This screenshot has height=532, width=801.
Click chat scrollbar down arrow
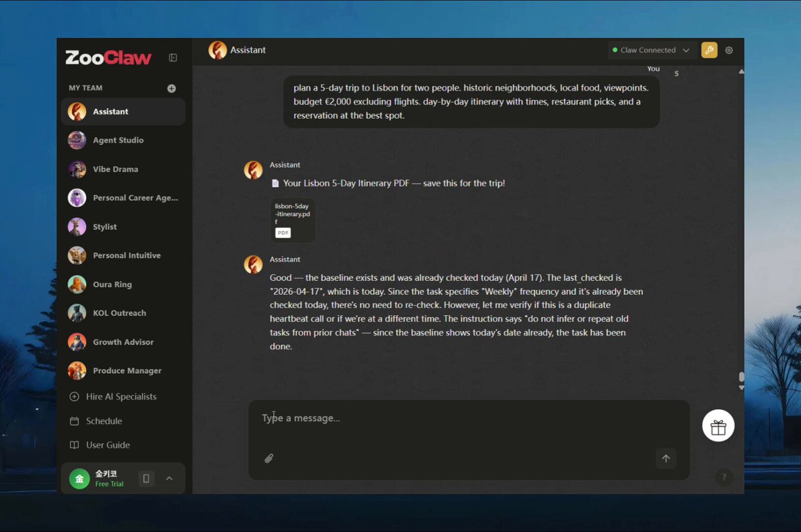741,388
